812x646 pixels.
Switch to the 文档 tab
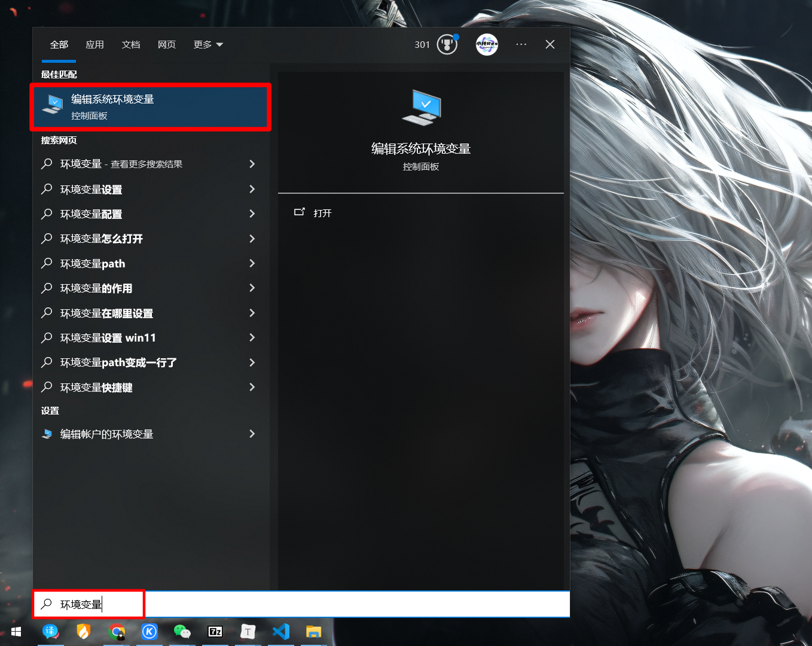[x=130, y=45]
